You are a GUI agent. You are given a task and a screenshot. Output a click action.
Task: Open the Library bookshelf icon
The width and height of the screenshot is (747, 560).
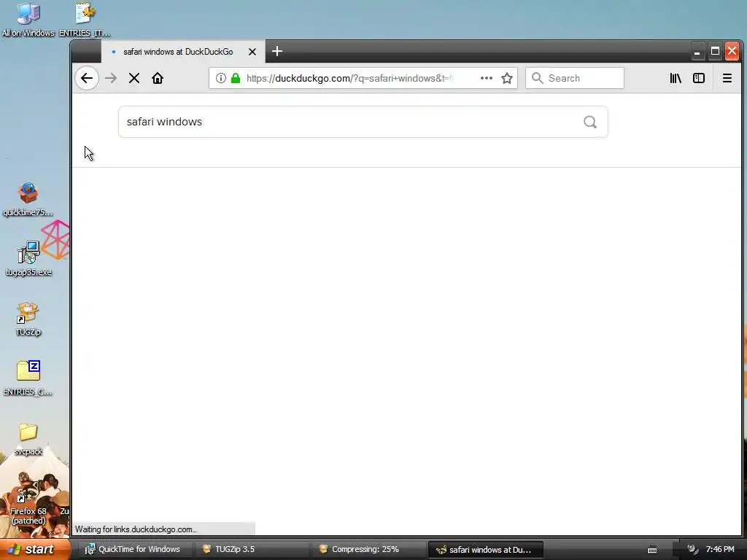[x=676, y=78]
